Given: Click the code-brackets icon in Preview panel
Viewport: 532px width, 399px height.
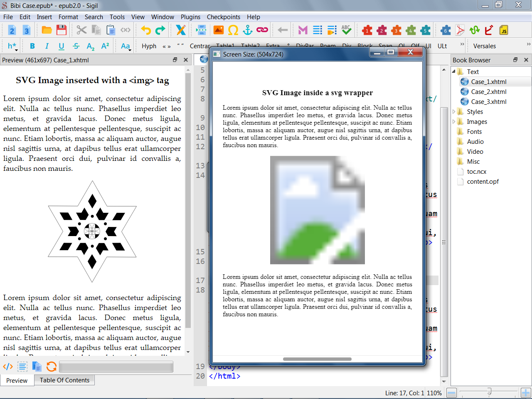Looking at the screenshot, I should [8, 367].
